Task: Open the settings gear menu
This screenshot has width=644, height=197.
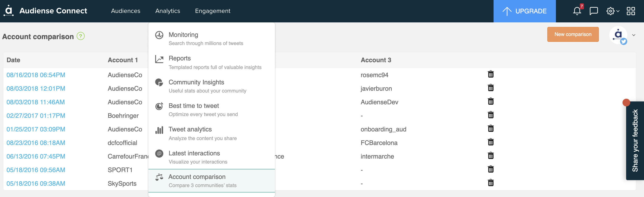Action: [613, 11]
